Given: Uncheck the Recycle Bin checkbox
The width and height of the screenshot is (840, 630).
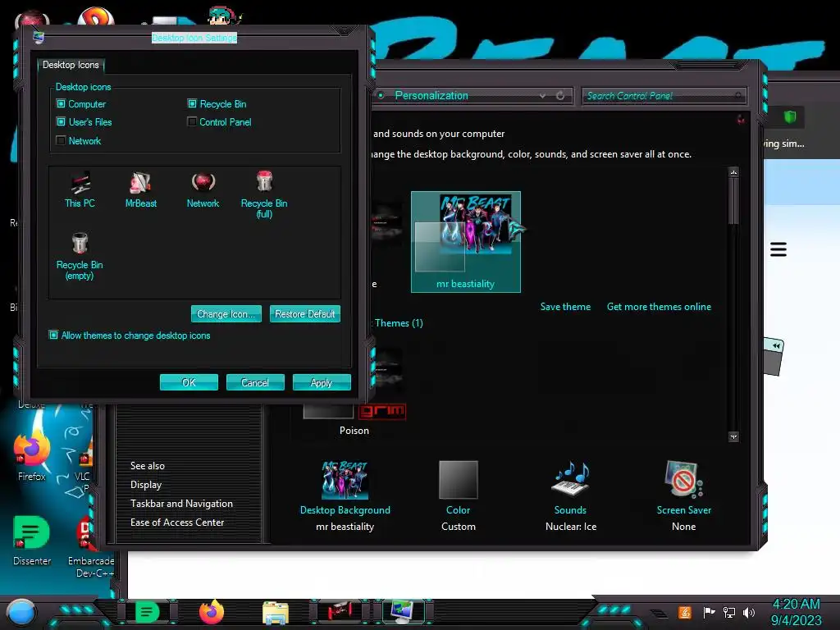Looking at the screenshot, I should 192,103.
